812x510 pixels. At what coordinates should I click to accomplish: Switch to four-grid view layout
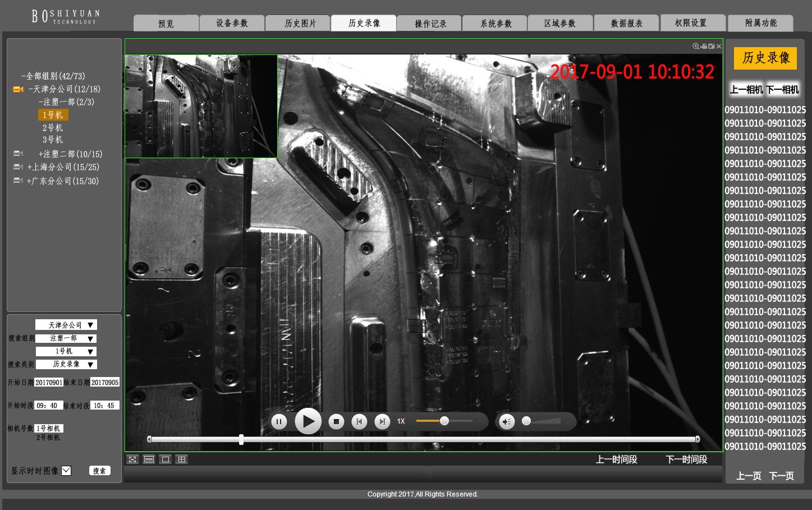pyautogui.click(x=181, y=460)
